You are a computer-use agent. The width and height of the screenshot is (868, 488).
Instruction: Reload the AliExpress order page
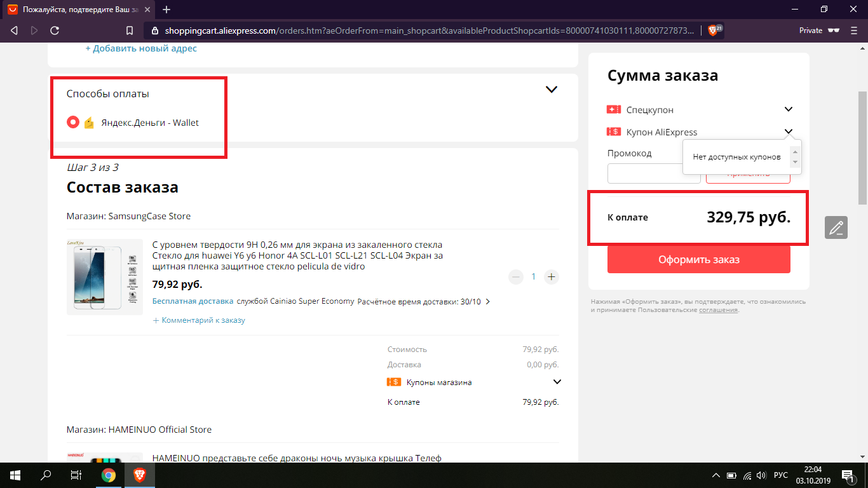(55, 30)
